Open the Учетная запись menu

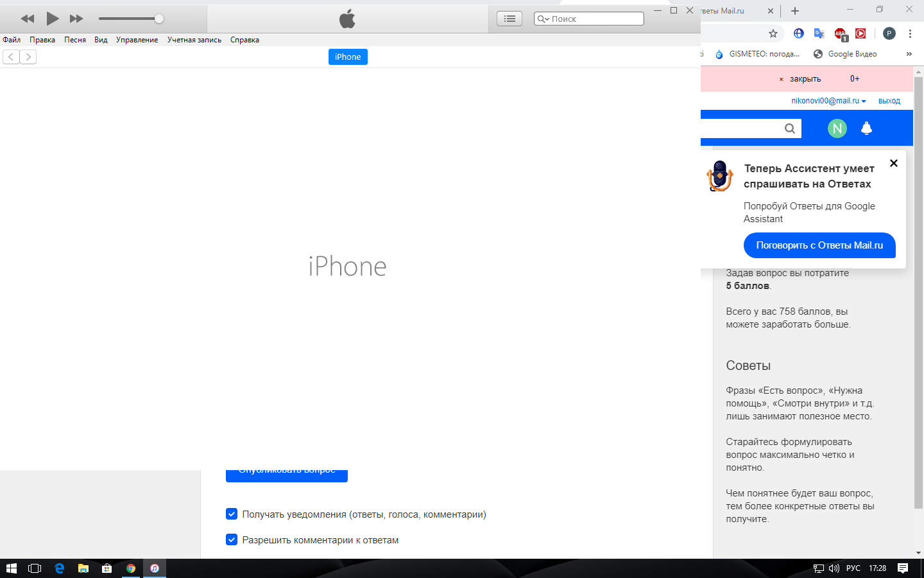coord(194,40)
